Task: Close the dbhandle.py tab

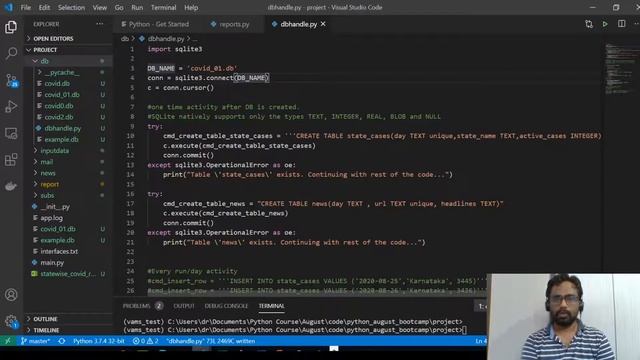Action: 323,24
